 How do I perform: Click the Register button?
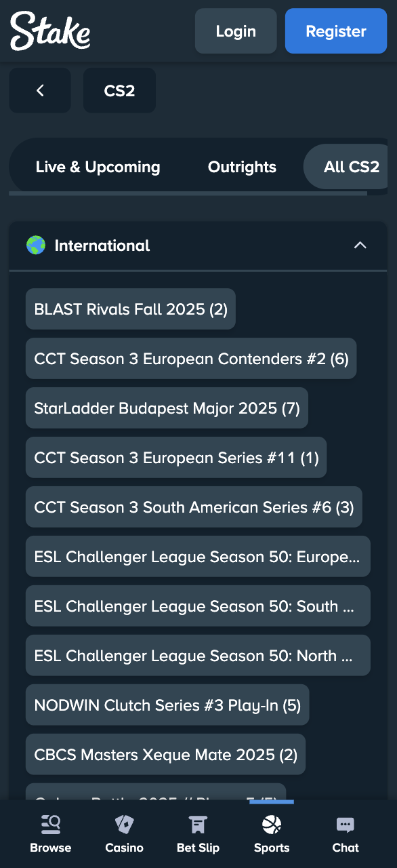click(335, 31)
